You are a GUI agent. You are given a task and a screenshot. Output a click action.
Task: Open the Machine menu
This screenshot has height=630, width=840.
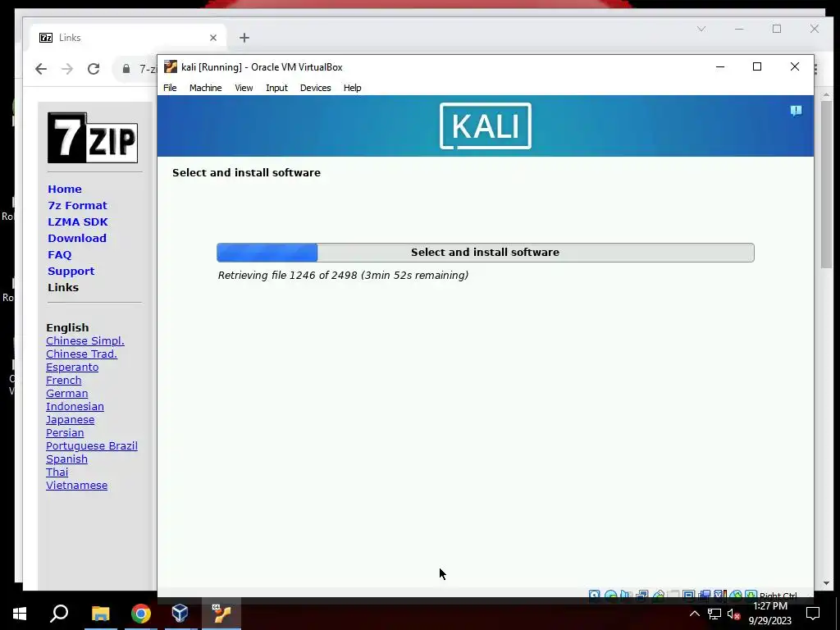click(x=205, y=88)
